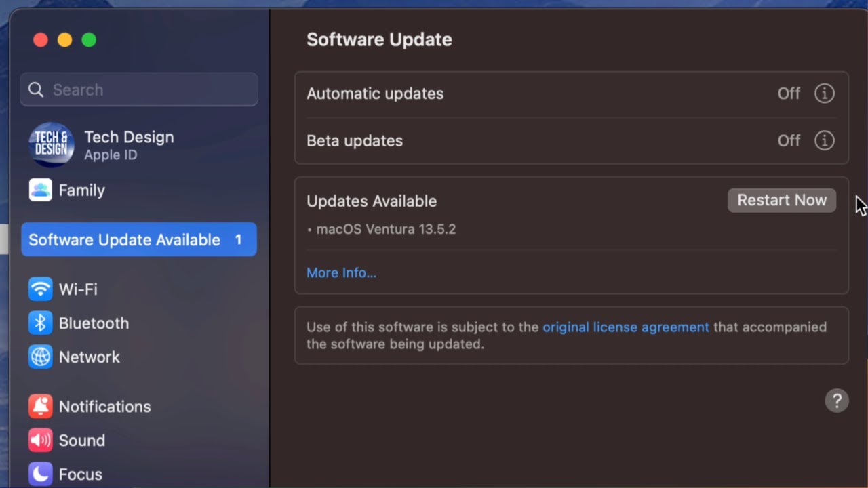
Task: Click the yellow minimize window button
Action: tap(64, 40)
